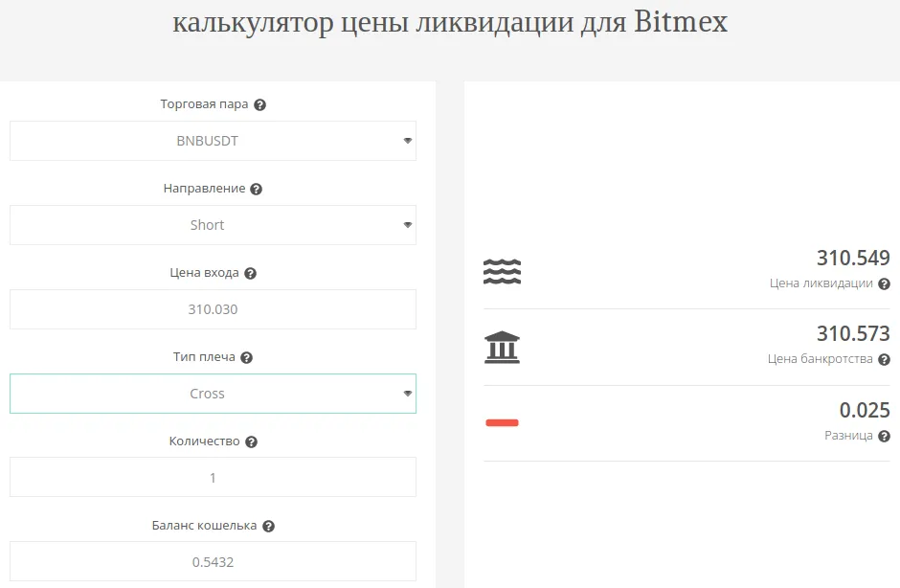This screenshot has width=900, height=588.
Task: Click the difference value 0.025
Action: pos(865,410)
